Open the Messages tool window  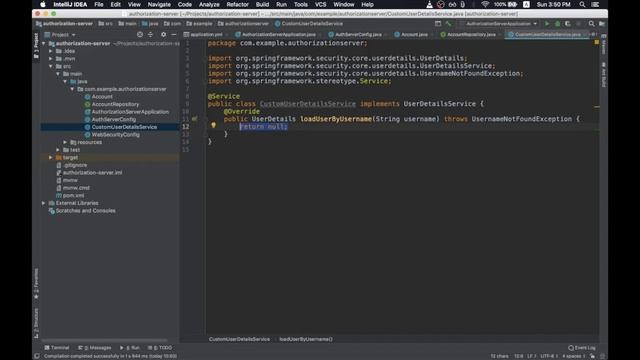pyautogui.click(x=95, y=348)
